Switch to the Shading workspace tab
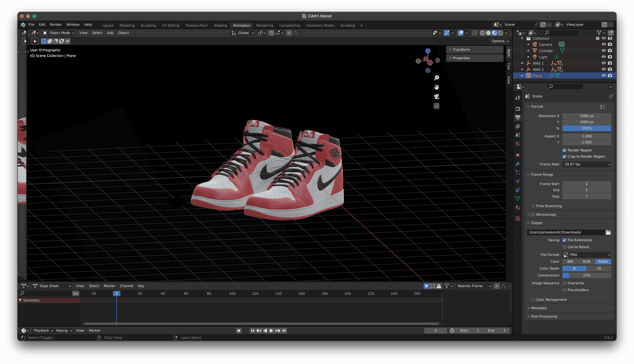 pos(220,25)
